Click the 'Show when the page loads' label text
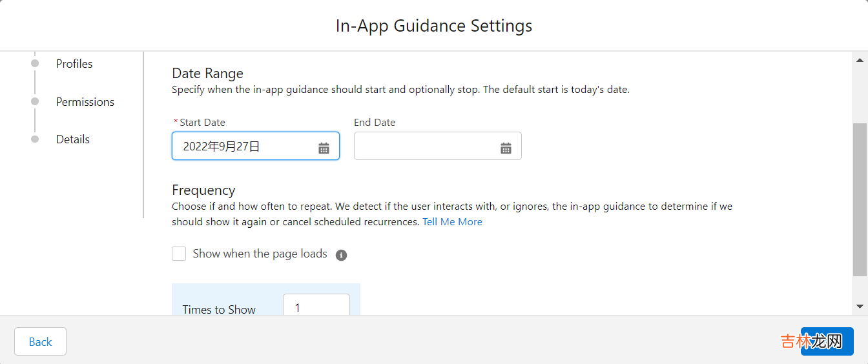Viewport: 868px width, 364px height. pyautogui.click(x=260, y=254)
